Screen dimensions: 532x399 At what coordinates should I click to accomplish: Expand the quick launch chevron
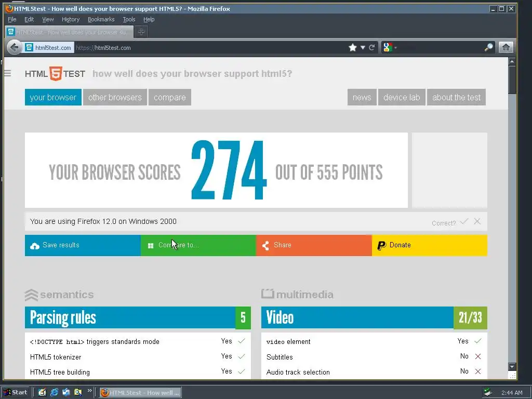pos(89,391)
